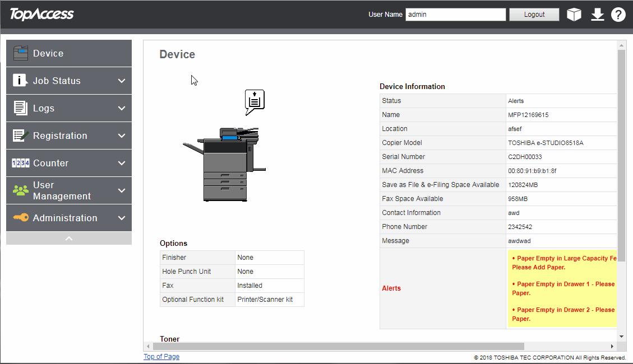Click the Counter 1234 icon
The width and height of the screenshot is (633, 364).
[x=20, y=163]
